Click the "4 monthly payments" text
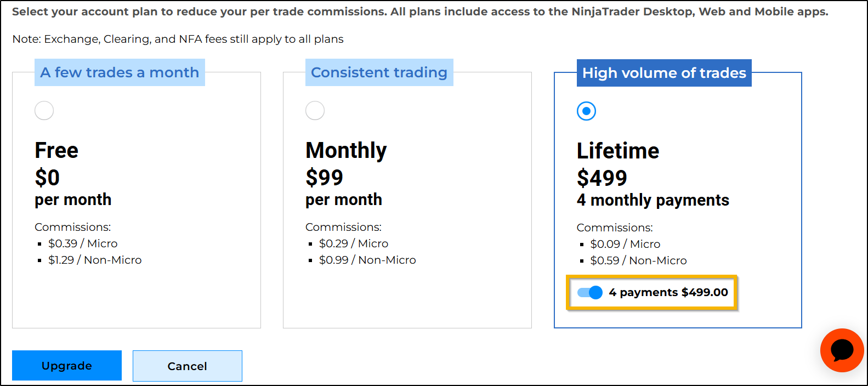 [653, 200]
